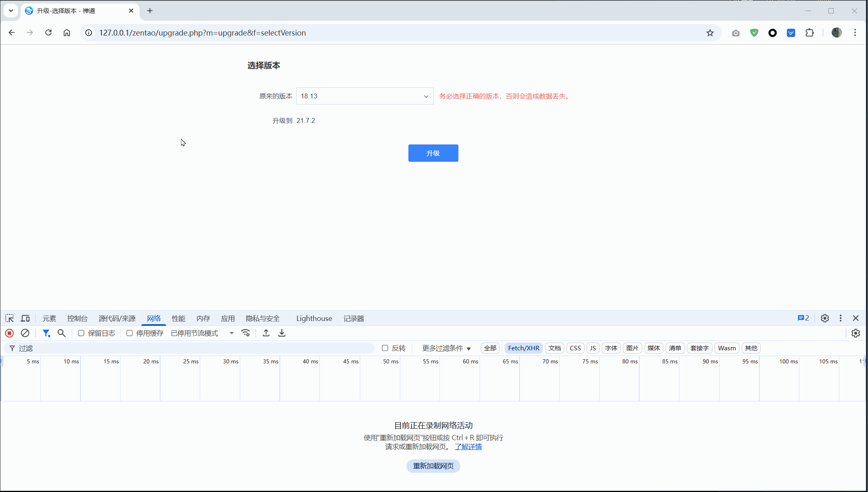Click the camera screenshot extension icon
868x492 pixels.
736,33
